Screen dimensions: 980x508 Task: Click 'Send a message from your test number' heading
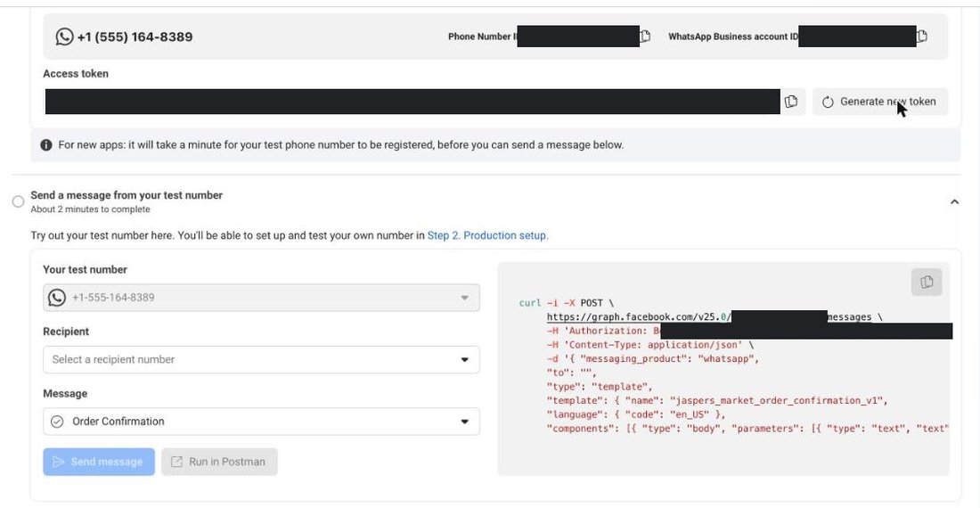[x=127, y=195]
